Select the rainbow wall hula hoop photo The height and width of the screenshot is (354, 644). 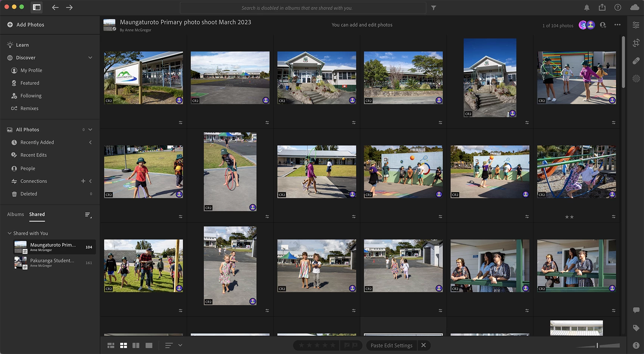576,78
